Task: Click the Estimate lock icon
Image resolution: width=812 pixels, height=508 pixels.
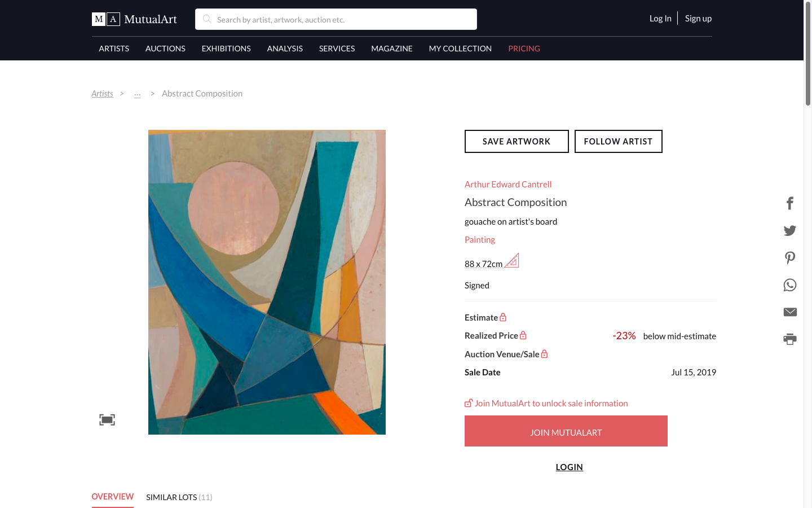Action: [x=503, y=317]
